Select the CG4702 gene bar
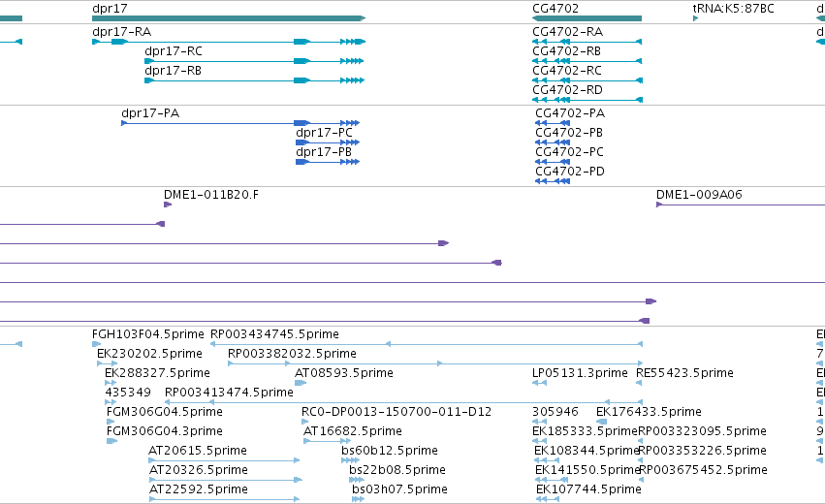This screenshot has width=825, height=504. [587, 18]
